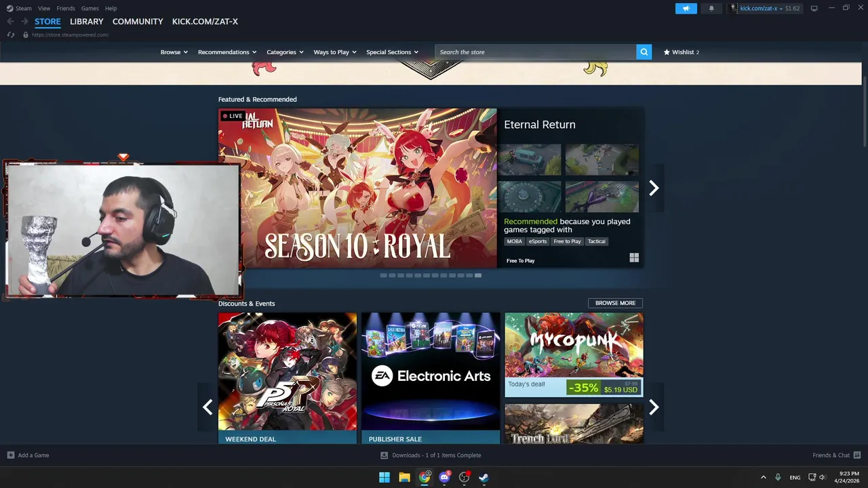Show previous Discounts & Events page
868x488 pixels.
(208, 407)
